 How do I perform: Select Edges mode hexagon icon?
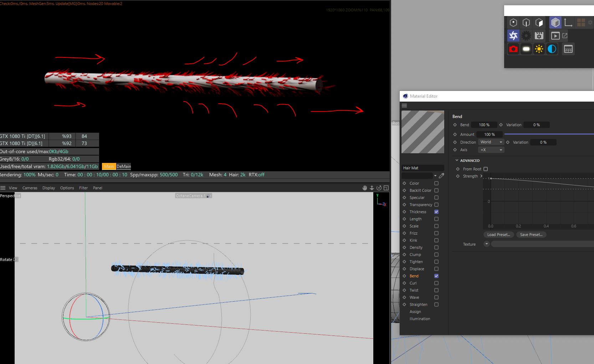(x=526, y=22)
